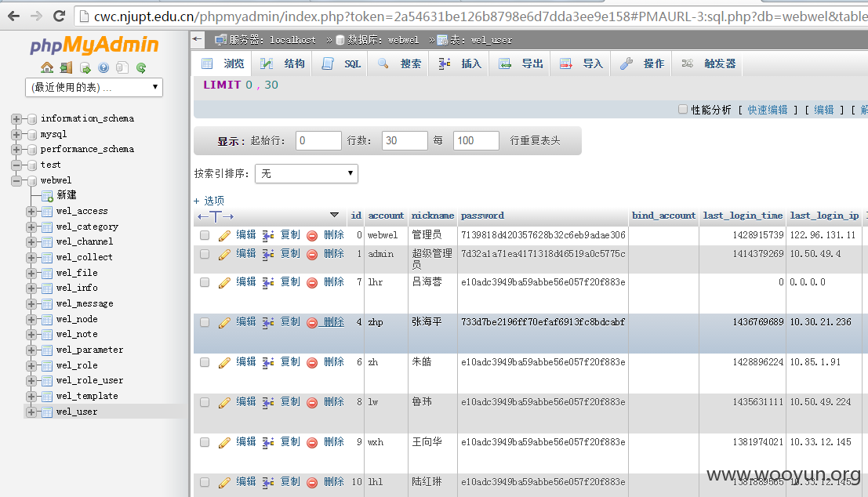Viewport: 868px width, 497px height.
Task: Click the 起始行 start row input field
Action: 318,140
